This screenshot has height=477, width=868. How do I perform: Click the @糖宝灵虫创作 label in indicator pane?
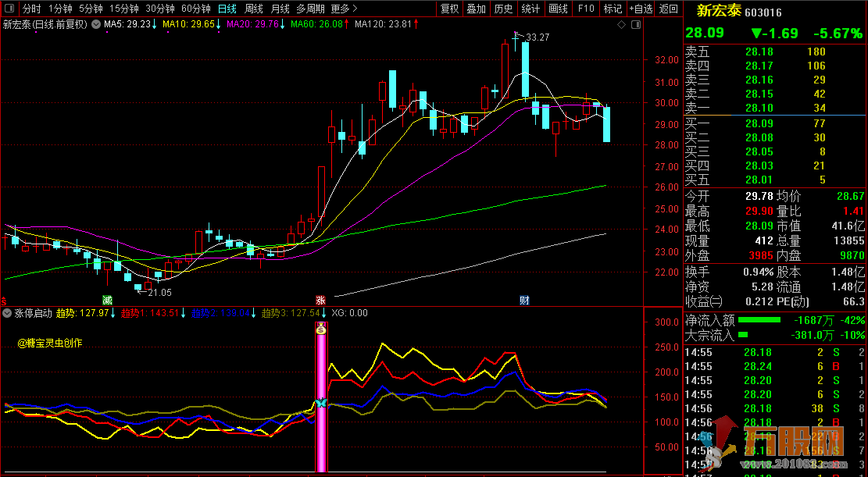pyautogui.click(x=50, y=343)
